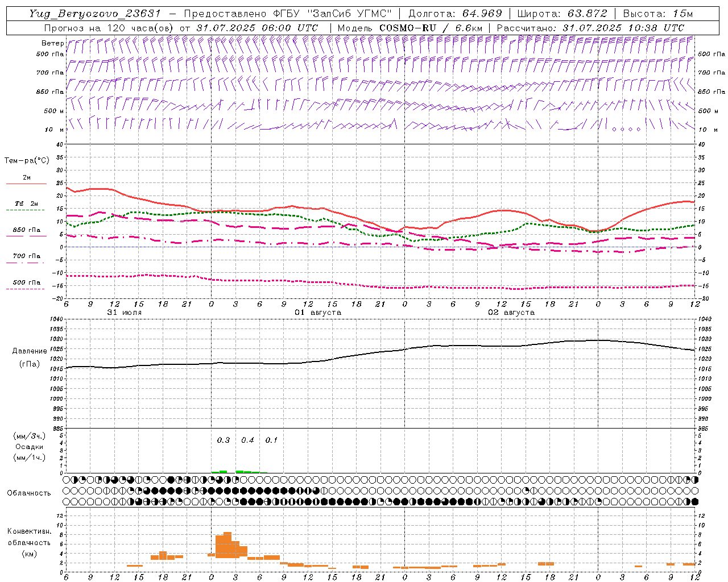The image size is (728, 582).
Task: Select the 700 гПа legend entry in the temperature panel
Action: pyautogui.click(x=26, y=256)
